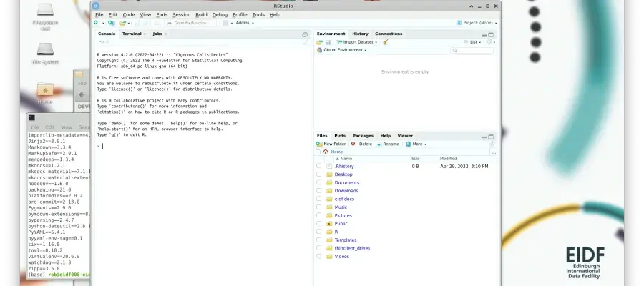Click Rename in Files pane
This screenshot has height=286, width=644.
pyautogui.click(x=388, y=144)
